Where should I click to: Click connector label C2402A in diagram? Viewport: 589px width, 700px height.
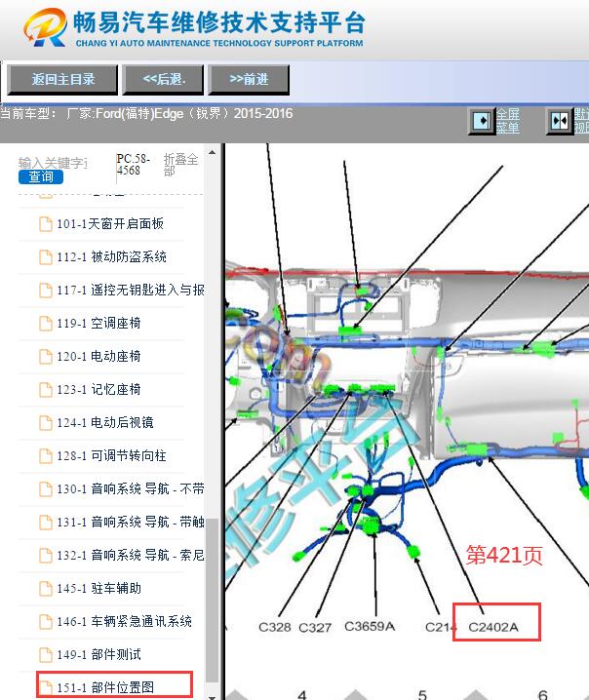click(x=493, y=627)
